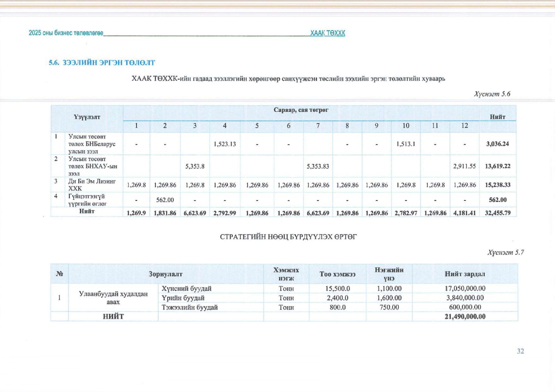Select the Үзүүлэлт column header
The image size is (555, 392).
pyautogui.click(x=87, y=117)
